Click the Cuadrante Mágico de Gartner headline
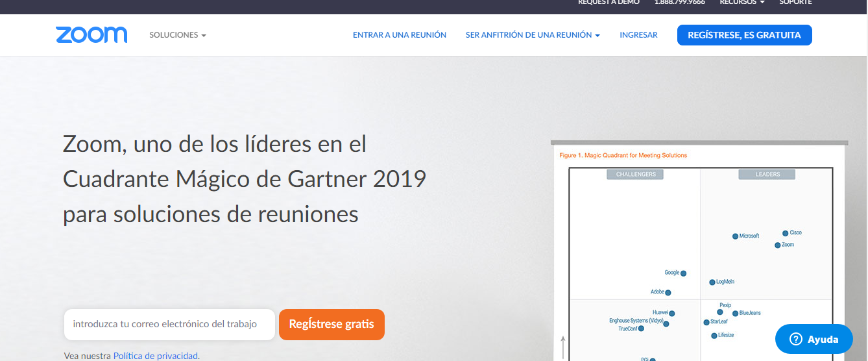Viewport: 868px width, 361px height. (x=245, y=179)
